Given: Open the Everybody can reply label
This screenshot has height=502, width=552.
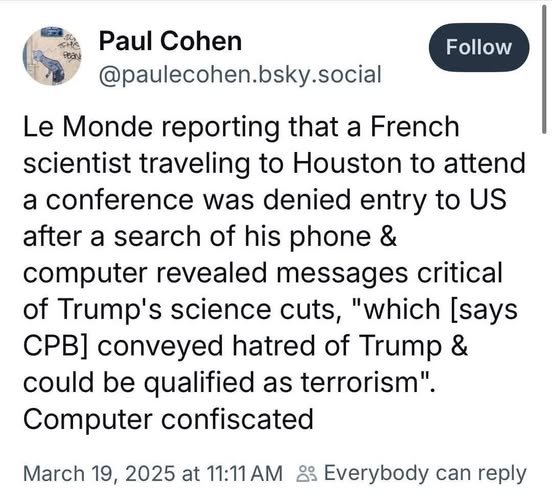Looking at the screenshot, I should pos(425,473).
